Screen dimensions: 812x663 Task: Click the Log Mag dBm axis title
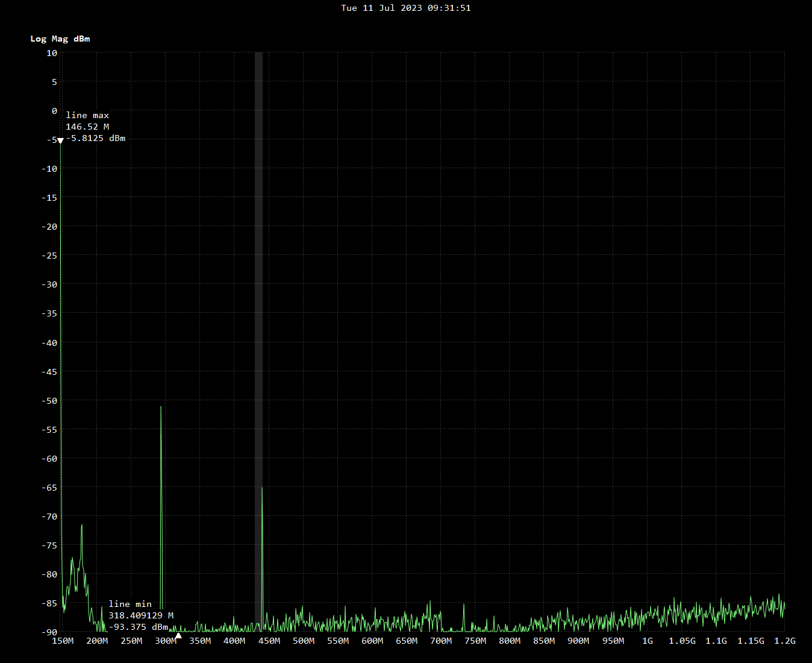pyautogui.click(x=60, y=39)
